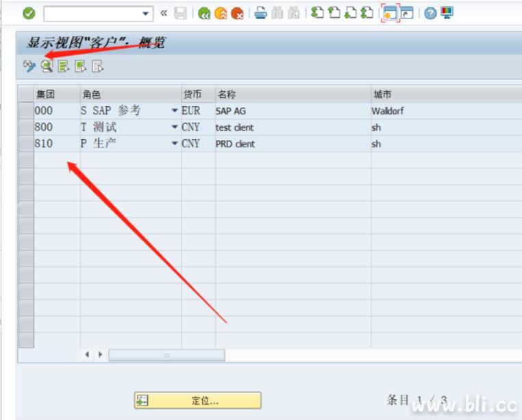This screenshot has width=522, height=420.
Task: Click the 名称 column header
Action: click(x=293, y=95)
